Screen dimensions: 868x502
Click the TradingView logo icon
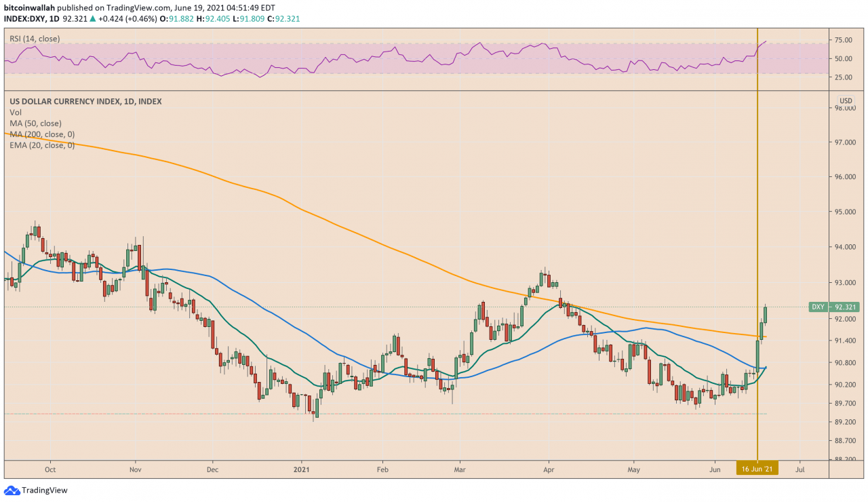(12, 490)
